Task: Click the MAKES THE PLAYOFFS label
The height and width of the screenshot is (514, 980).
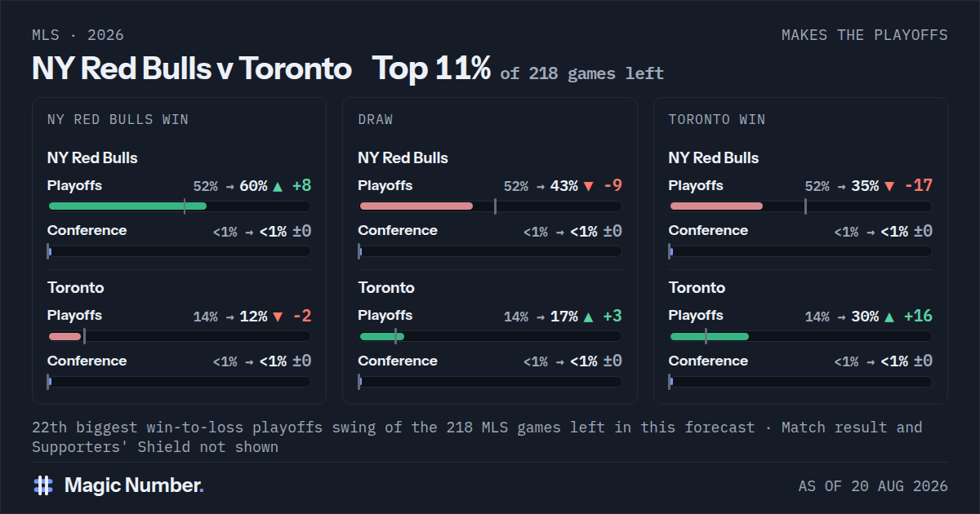Action: (x=865, y=35)
